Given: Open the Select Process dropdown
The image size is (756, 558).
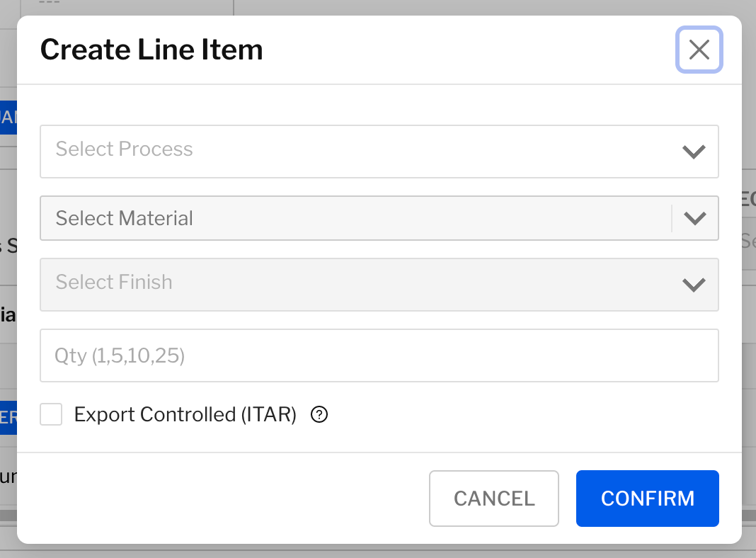Looking at the screenshot, I should [x=379, y=151].
